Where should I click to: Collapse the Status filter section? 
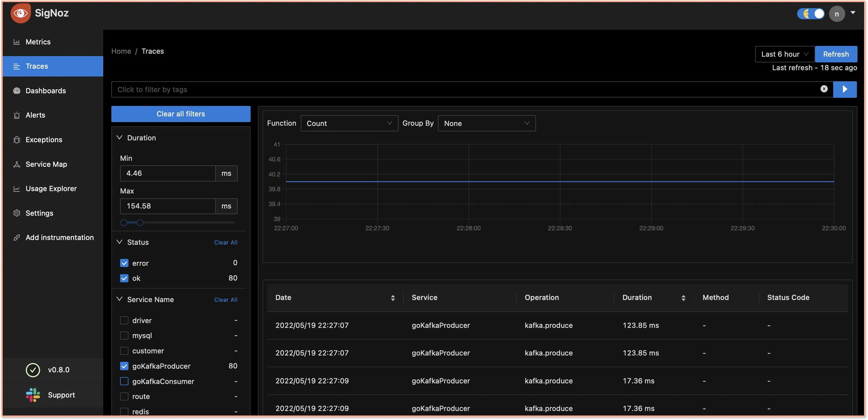pos(119,242)
